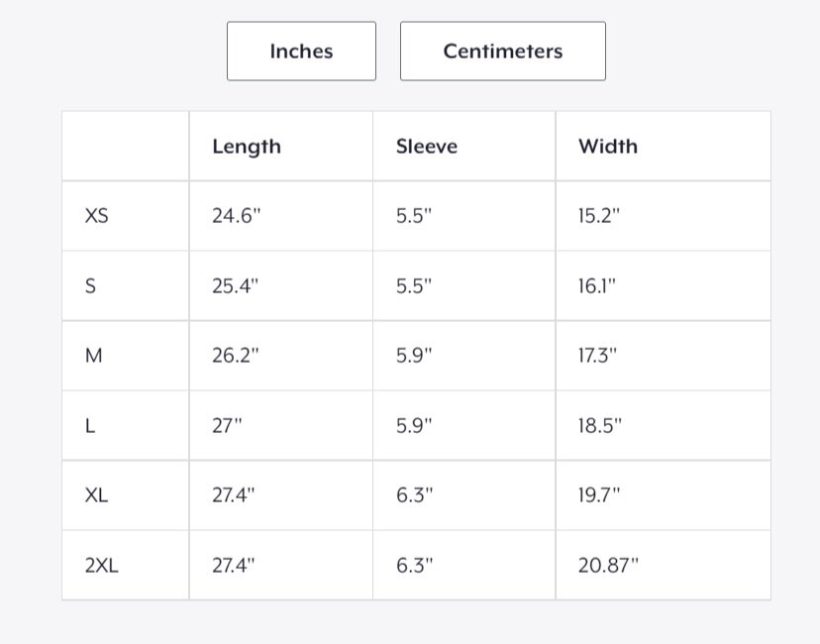Click the L length value 27"
This screenshot has height=644, width=820.
(227, 426)
